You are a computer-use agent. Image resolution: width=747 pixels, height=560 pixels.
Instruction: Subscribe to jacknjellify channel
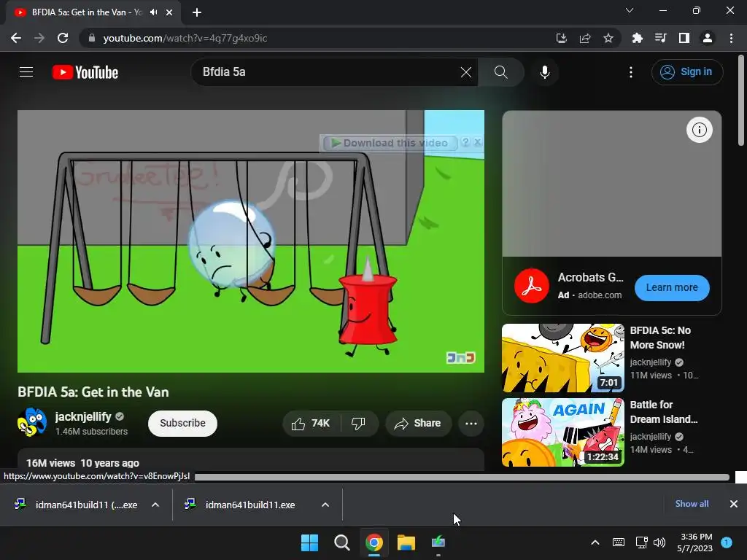coord(182,424)
